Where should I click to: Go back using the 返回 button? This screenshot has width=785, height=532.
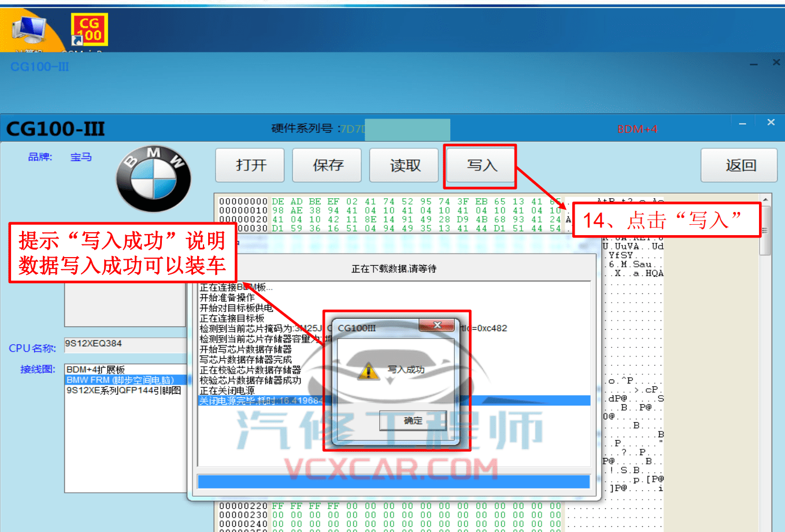(x=738, y=165)
